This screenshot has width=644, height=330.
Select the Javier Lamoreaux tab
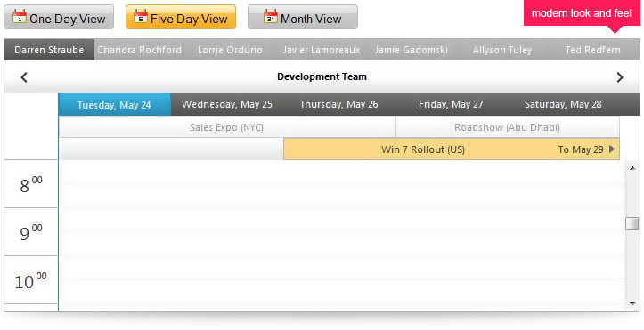click(x=322, y=50)
